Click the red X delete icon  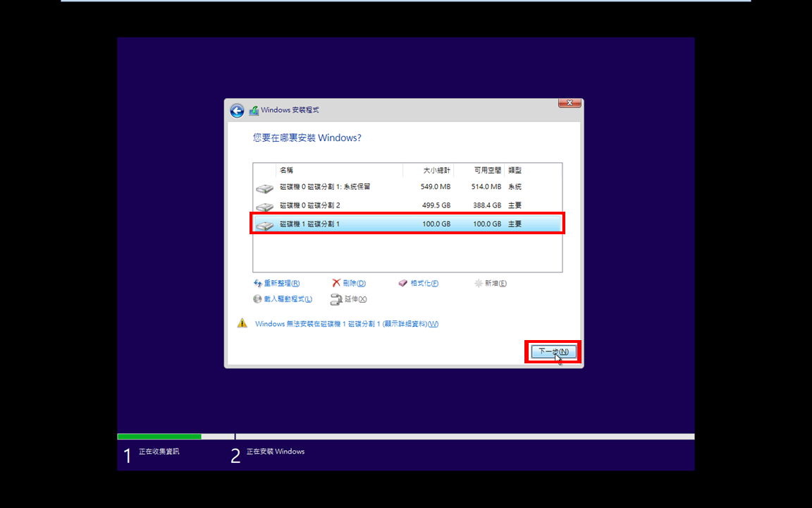coord(337,283)
